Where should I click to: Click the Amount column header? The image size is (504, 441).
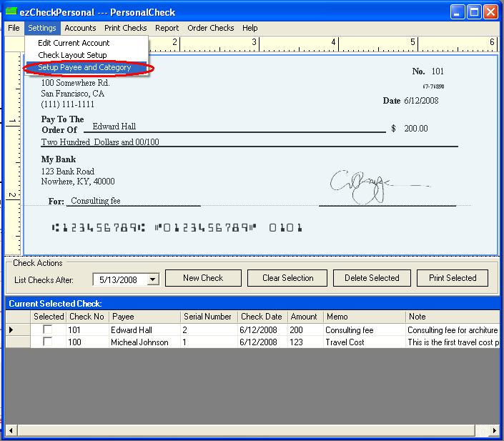pyautogui.click(x=306, y=317)
